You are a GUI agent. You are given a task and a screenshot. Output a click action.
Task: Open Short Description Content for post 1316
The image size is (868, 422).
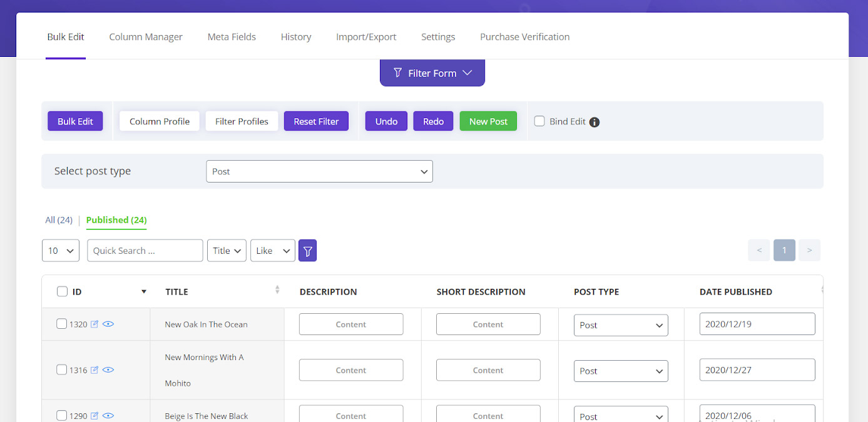coord(488,369)
